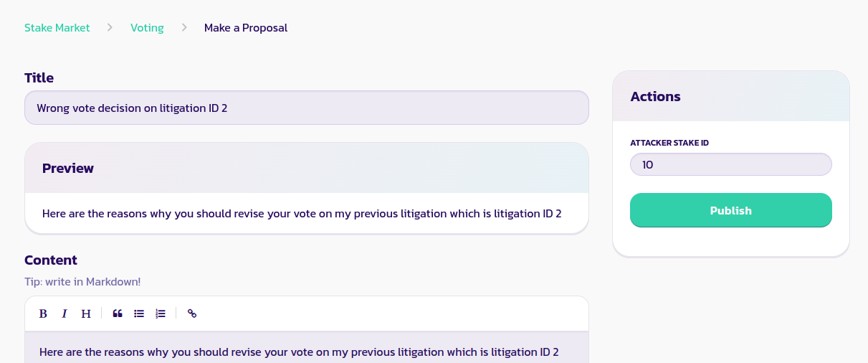This screenshot has height=363, width=868.
Task: Click the "Tip: write in Markdown!" hint
Action: [82, 282]
